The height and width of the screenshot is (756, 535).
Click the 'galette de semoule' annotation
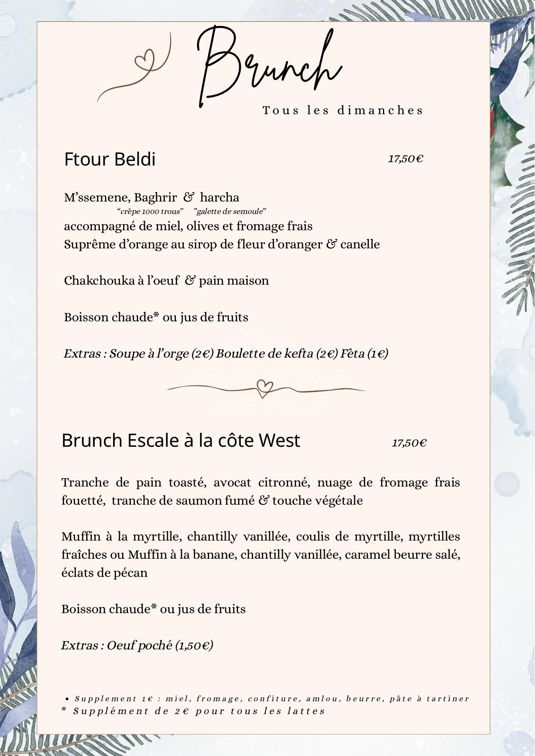point(230,211)
